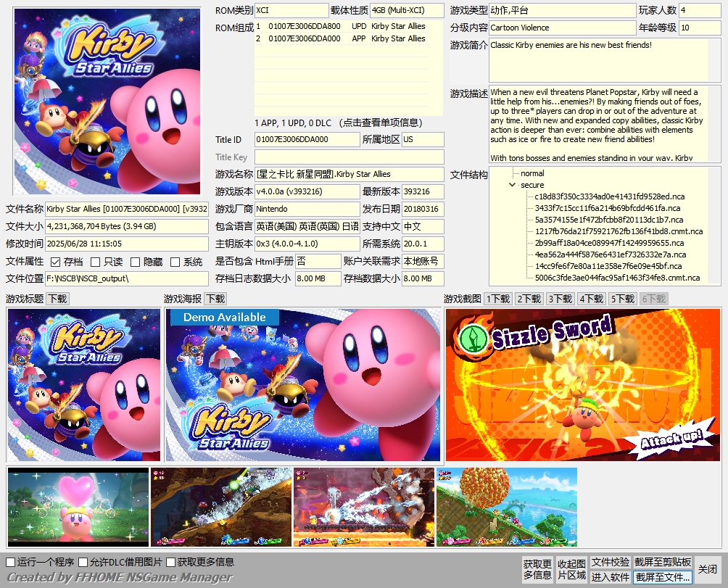Image resolution: width=728 pixels, height=588 pixels.
Task: Select 3433f7c15cc11f6a214b69bfcdd461fa.nca file
Action: click(608, 208)
